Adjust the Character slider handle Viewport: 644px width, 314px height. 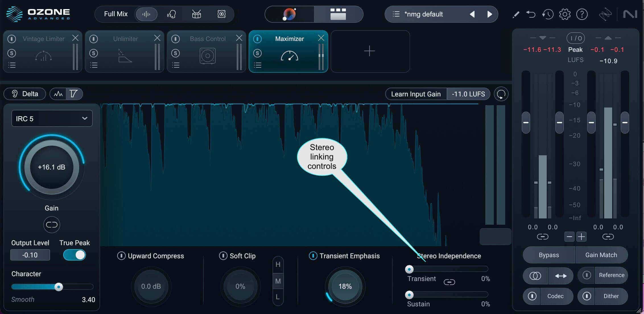[59, 287]
